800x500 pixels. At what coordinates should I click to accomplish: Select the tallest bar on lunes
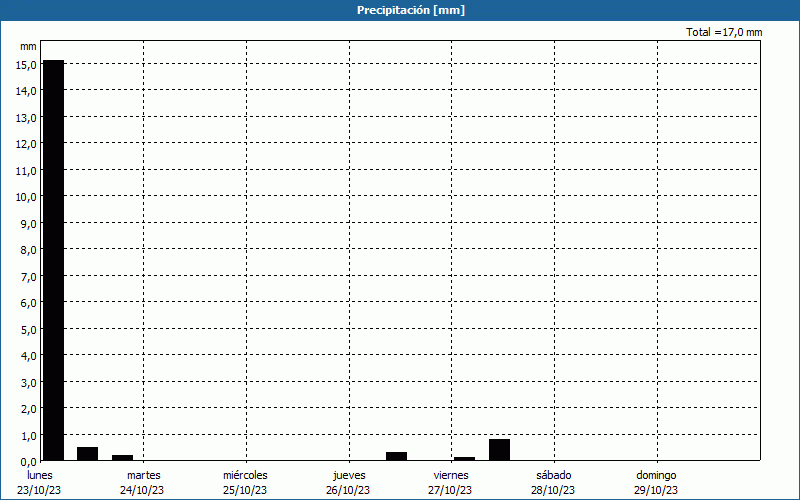click(x=54, y=260)
